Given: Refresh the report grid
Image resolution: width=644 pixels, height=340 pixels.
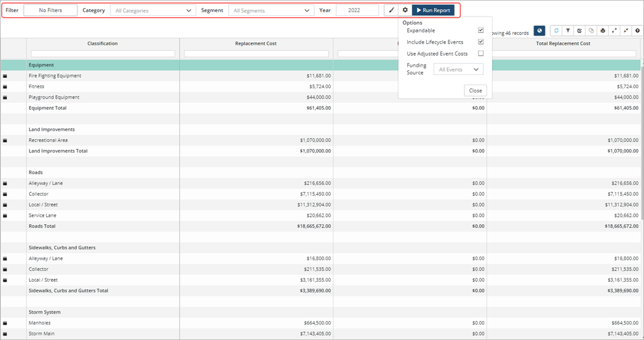Looking at the screenshot, I should pyautogui.click(x=556, y=31).
